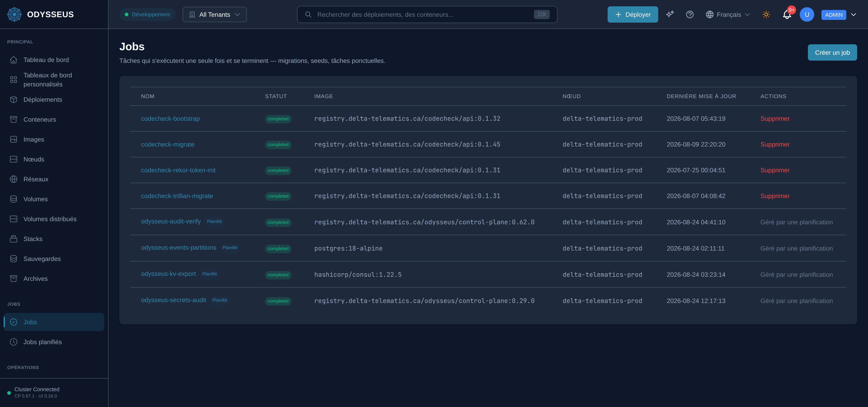Click the user avatar U
This screenshot has width=868, height=407.
[807, 14]
